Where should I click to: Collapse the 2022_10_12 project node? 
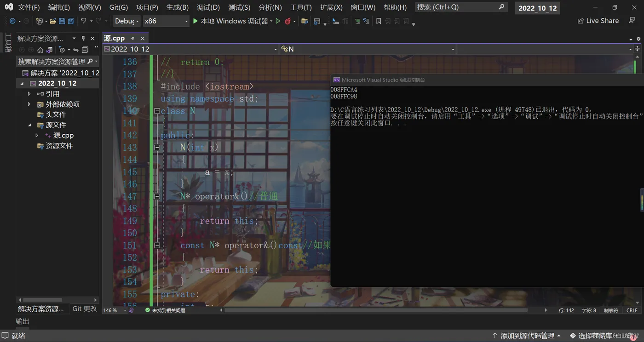click(22, 84)
